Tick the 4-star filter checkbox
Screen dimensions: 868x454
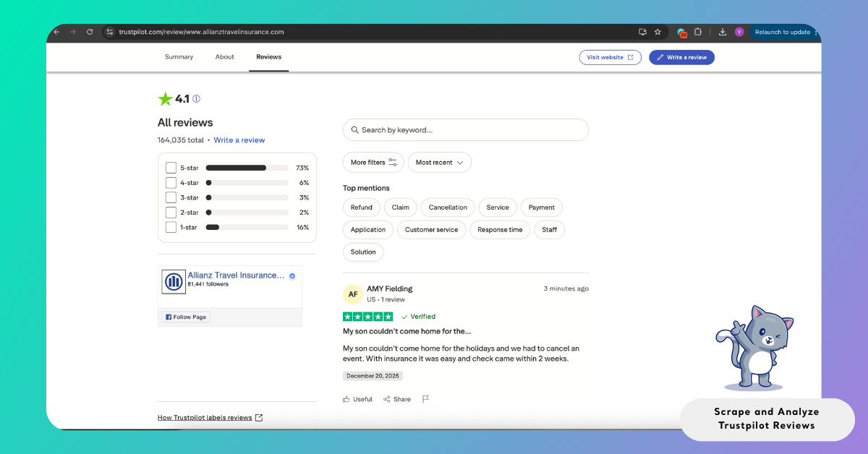click(171, 183)
